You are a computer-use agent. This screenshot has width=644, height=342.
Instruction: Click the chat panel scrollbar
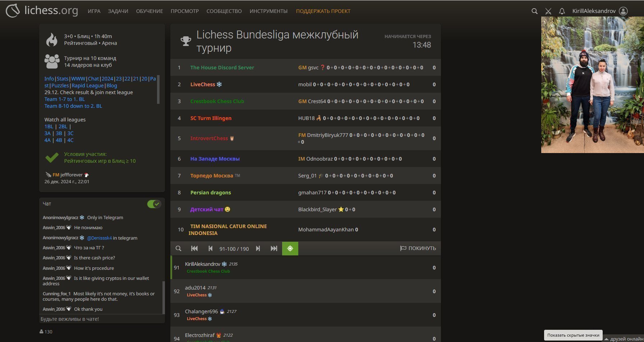pyautogui.click(x=164, y=297)
